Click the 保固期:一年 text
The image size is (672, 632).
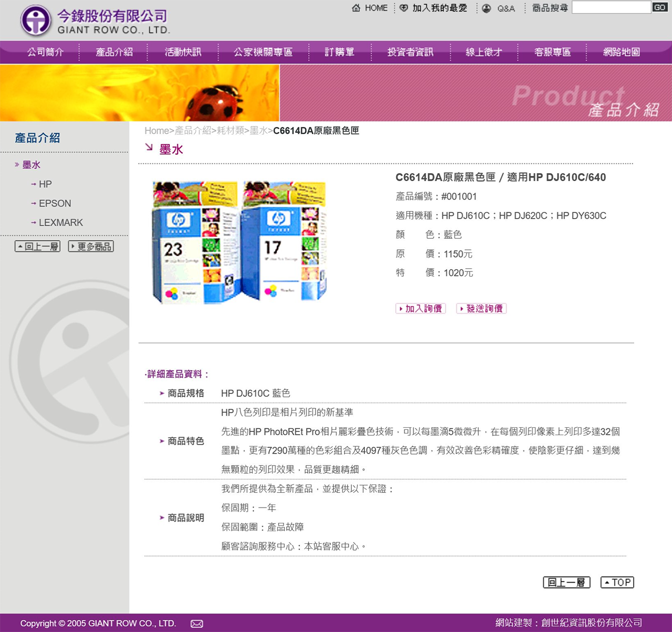click(x=248, y=508)
